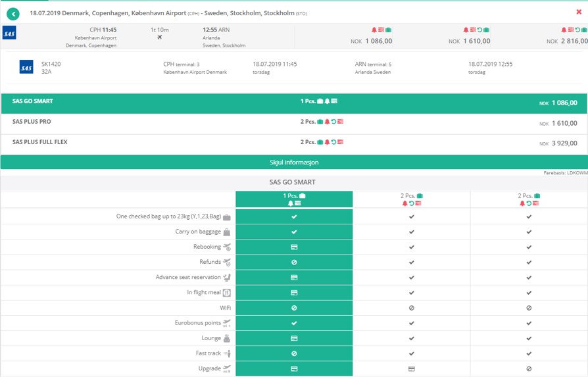
Task: Click the red card icon in the SAS PLUS FULL FLEX row
Action: click(340, 142)
